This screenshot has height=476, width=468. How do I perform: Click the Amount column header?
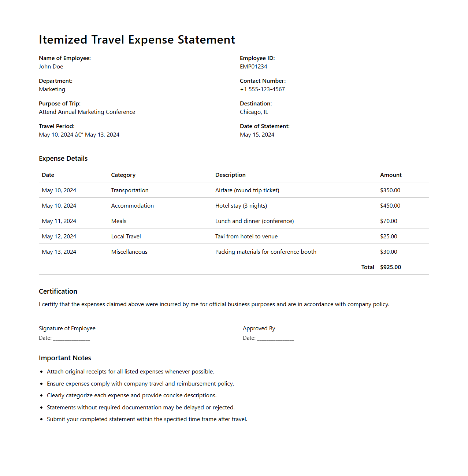(x=391, y=175)
